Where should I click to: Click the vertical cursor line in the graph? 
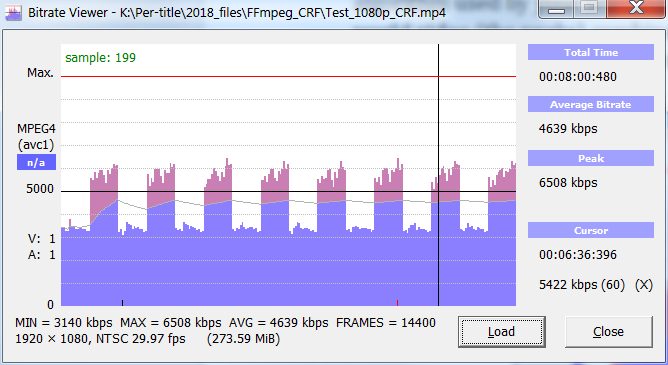point(438,175)
